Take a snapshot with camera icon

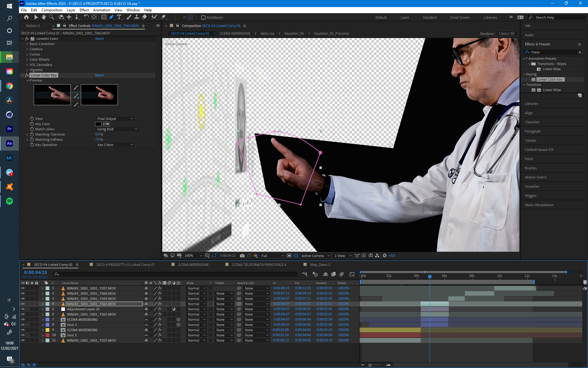(x=242, y=255)
